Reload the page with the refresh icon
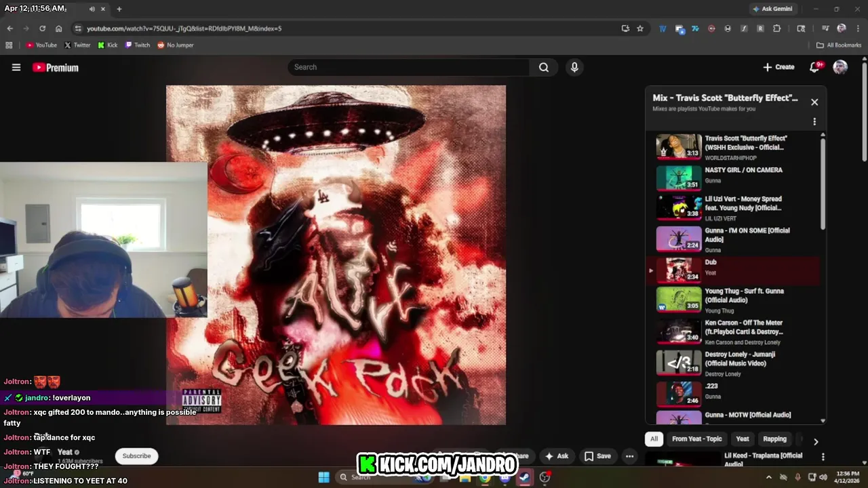This screenshot has width=868, height=488. pos(42,28)
